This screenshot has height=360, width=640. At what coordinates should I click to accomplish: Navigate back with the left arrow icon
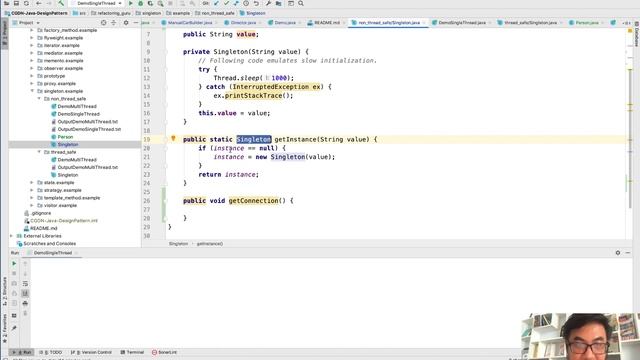(x=39, y=3)
